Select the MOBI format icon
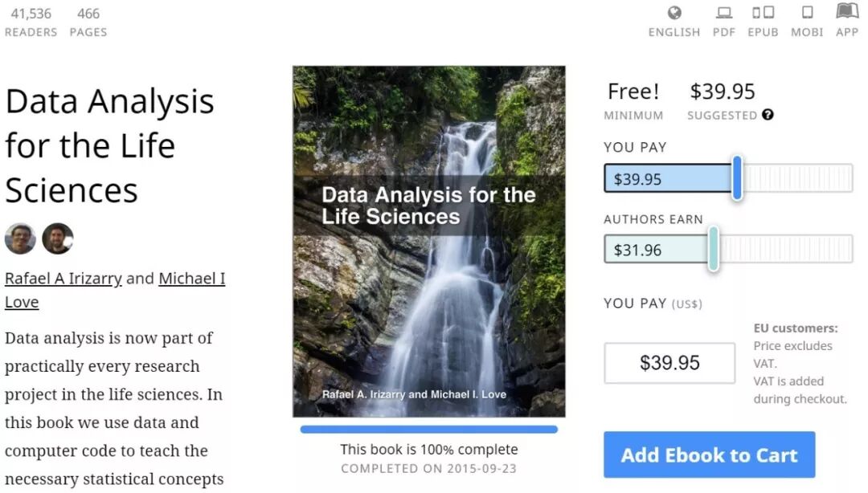This screenshot has height=493, width=868. tap(807, 13)
